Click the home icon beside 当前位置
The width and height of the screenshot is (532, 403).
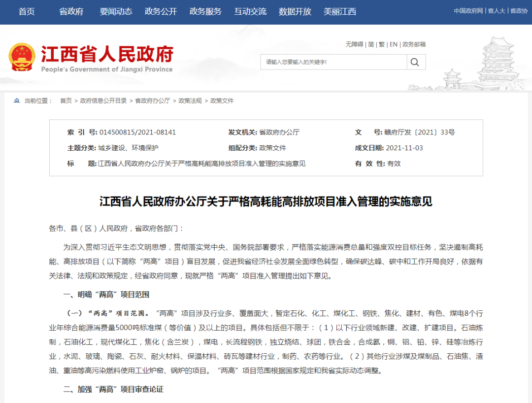pos(17,101)
